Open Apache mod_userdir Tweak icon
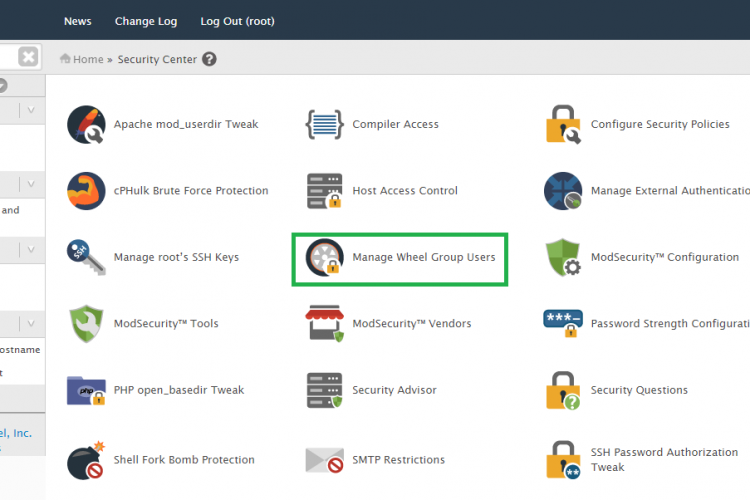750x500 pixels. (x=86, y=124)
